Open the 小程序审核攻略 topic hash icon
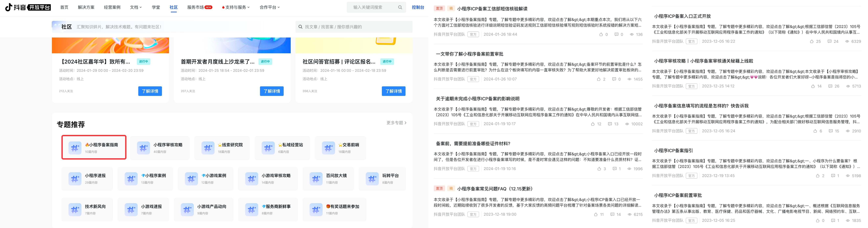 tap(144, 148)
